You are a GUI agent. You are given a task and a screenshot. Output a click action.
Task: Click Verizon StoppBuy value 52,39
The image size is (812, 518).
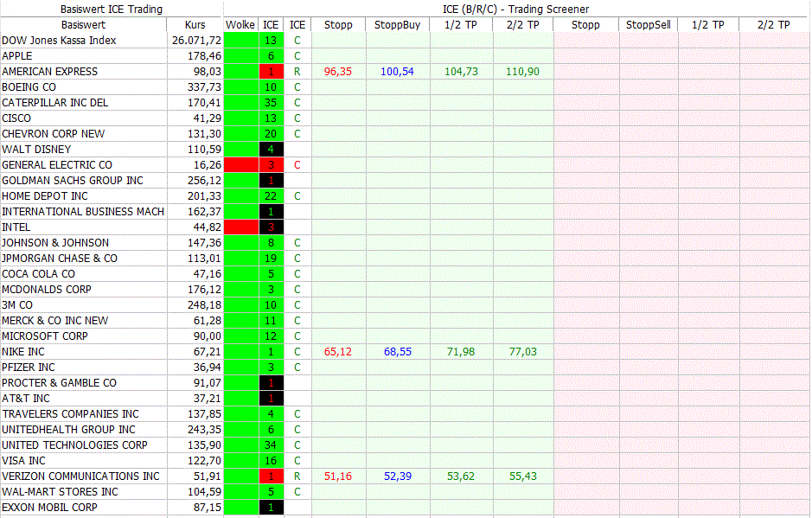point(398,476)
